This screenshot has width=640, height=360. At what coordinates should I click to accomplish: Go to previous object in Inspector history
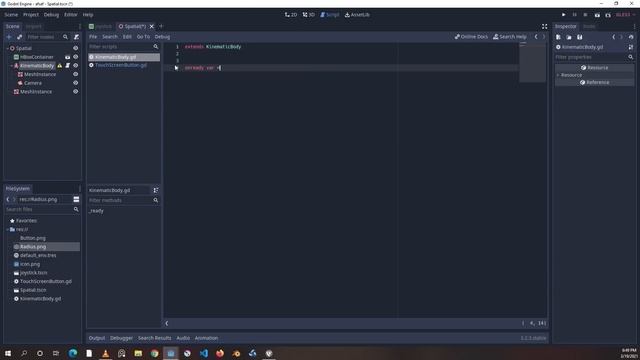pyautogui.click(x=613, y=37)
